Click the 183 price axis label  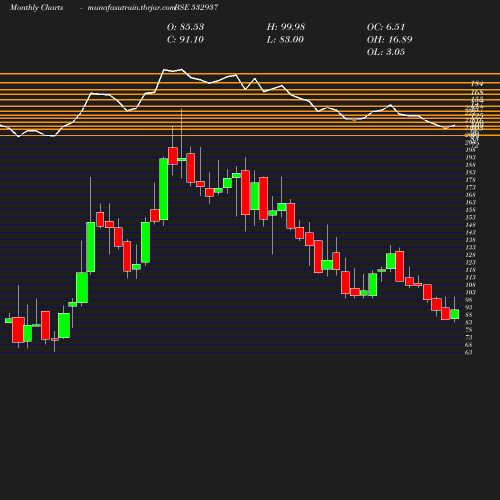[x=470, y=172]
